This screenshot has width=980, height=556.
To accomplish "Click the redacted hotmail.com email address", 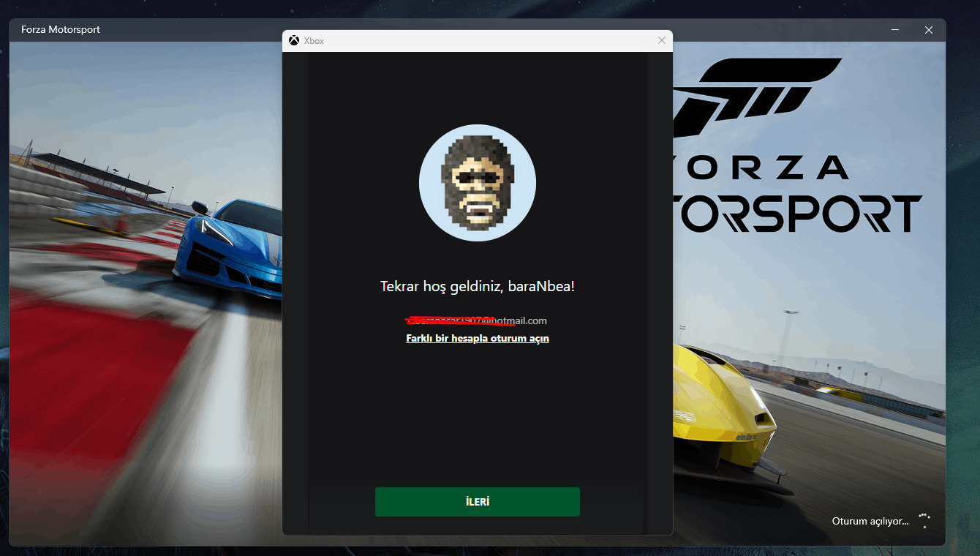I will 476,320.
